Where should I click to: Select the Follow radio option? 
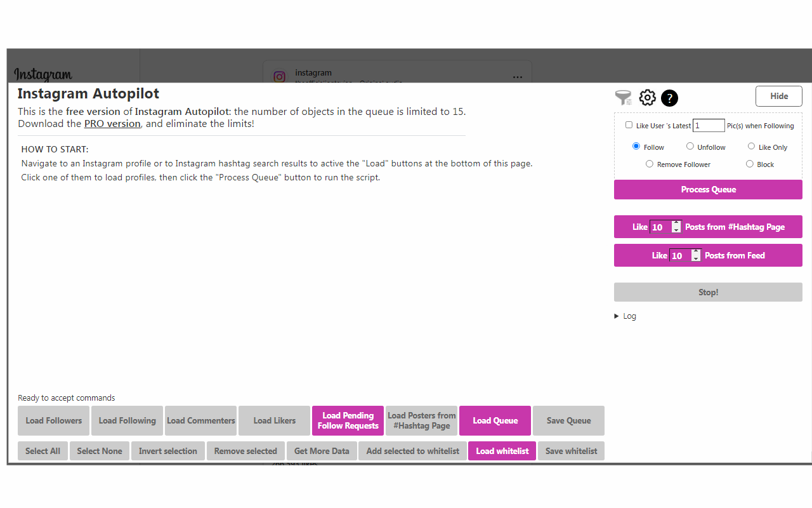click(x=636, y=147)
